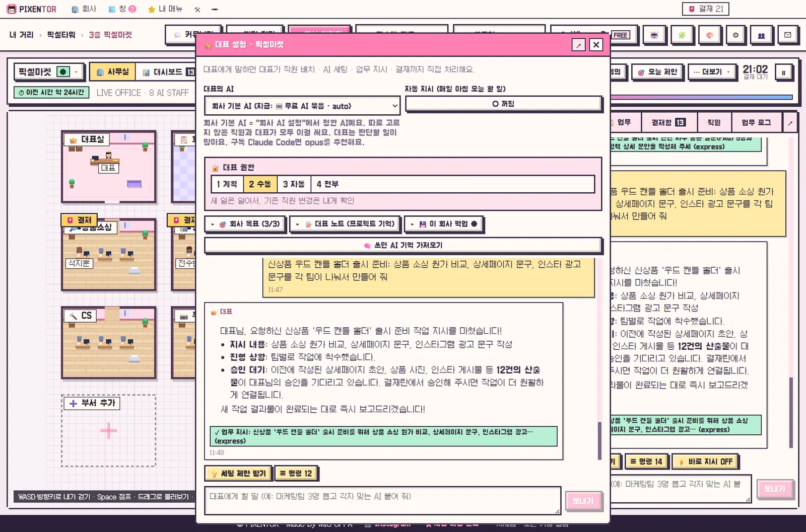This screenshot has height=532, width=806.
Task: Click 아낀 시간 약 24시간 badge
Action: (51, 93)
